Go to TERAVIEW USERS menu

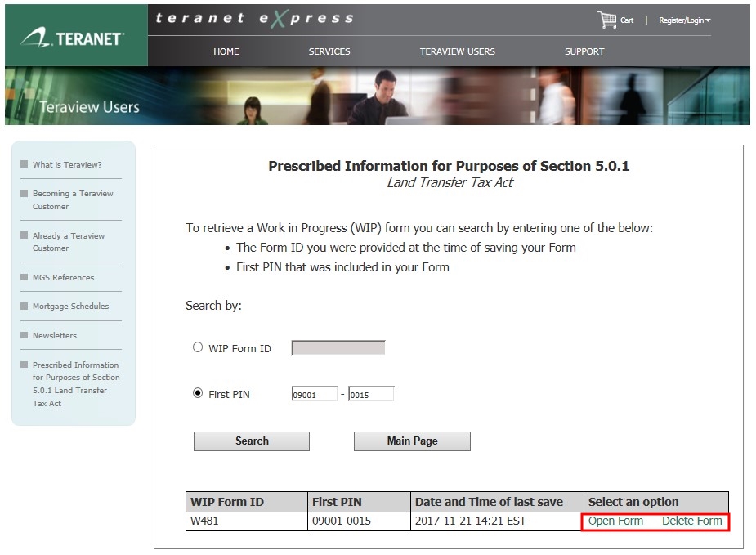[457, 51]
